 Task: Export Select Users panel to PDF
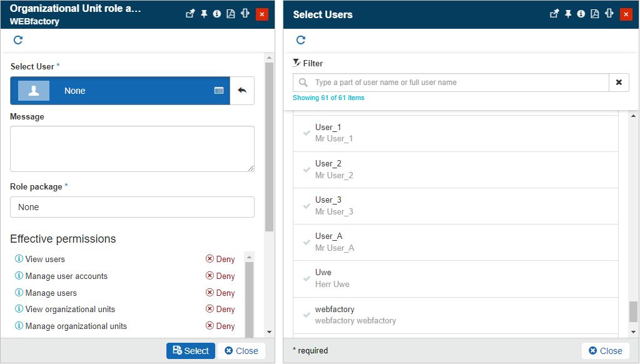(594, 13)
